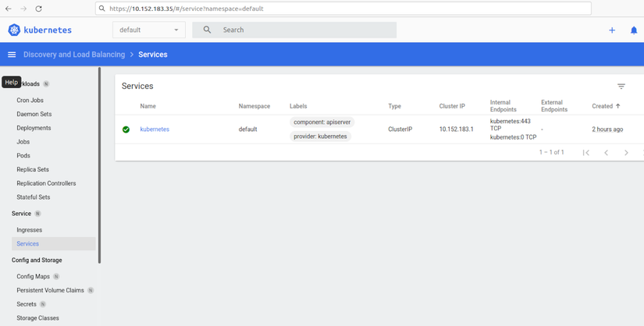Open the hamburger navigation menu
Screen dimensions: 644x326
pos(12,55)
